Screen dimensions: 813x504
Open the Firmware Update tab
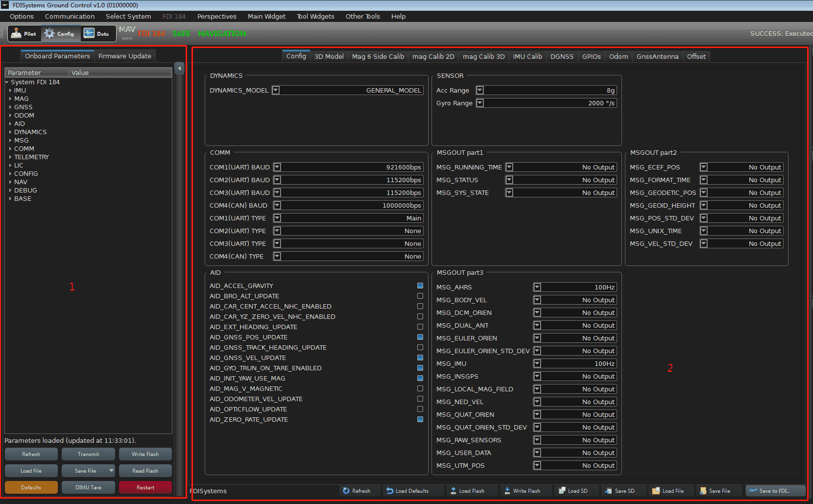pyautogui.click(x=124, y=56)
